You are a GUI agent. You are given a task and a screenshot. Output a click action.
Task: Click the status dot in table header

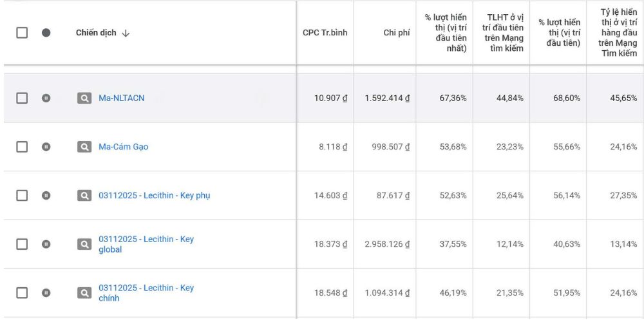coord(46,32)
